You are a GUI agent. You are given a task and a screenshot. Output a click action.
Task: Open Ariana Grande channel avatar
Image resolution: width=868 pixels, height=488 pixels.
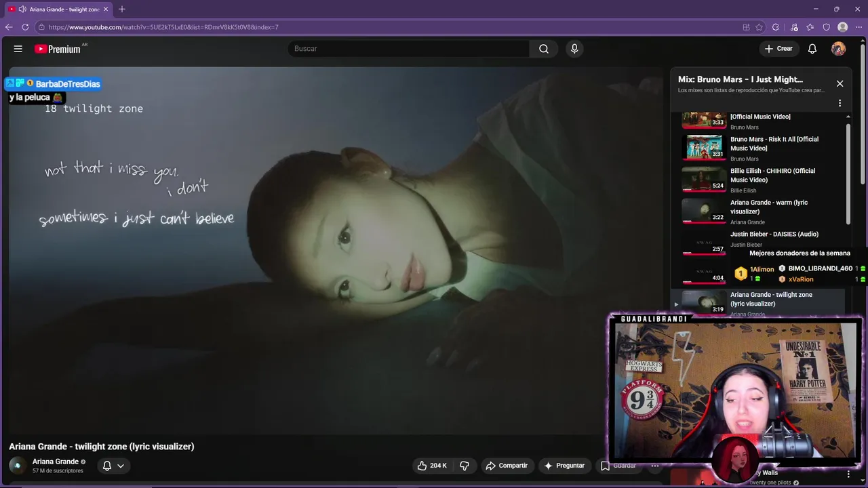click(x=18, y=466)
